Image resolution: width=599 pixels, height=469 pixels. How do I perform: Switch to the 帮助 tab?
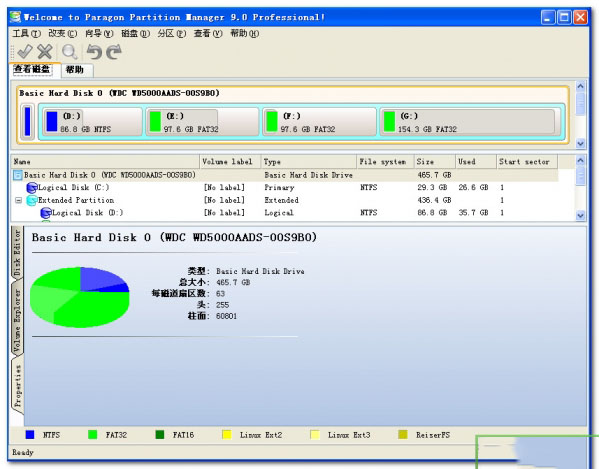[x=75, y=70]
